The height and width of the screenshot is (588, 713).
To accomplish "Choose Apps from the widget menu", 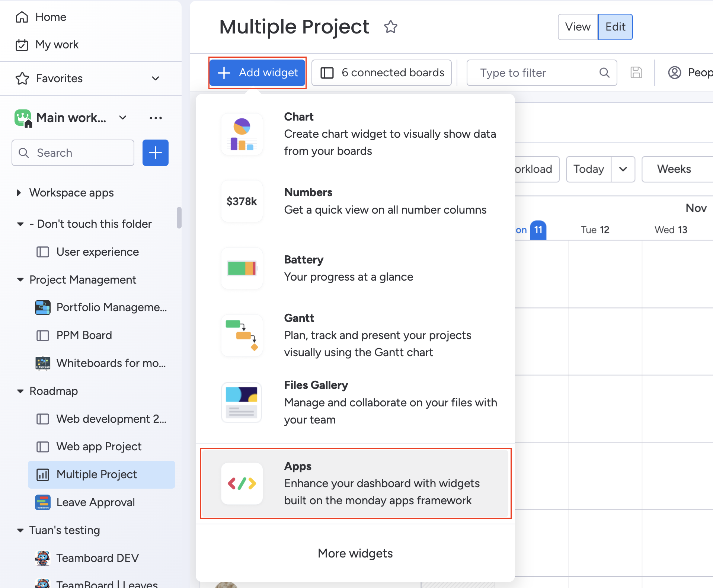I will [x=355, y=483].
